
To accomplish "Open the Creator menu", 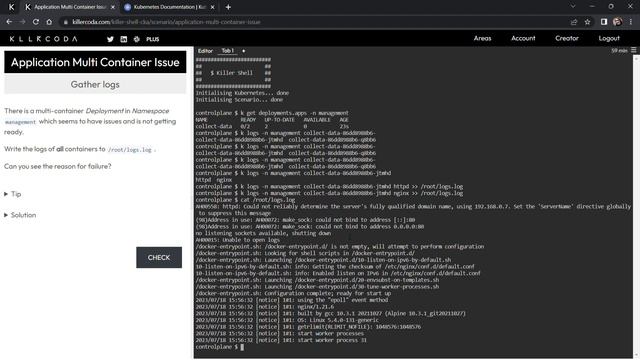I will (567, 38).
